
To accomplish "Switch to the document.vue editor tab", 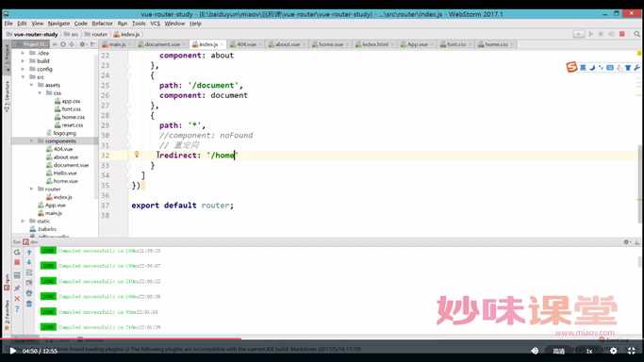I will (x=162, y=44).
